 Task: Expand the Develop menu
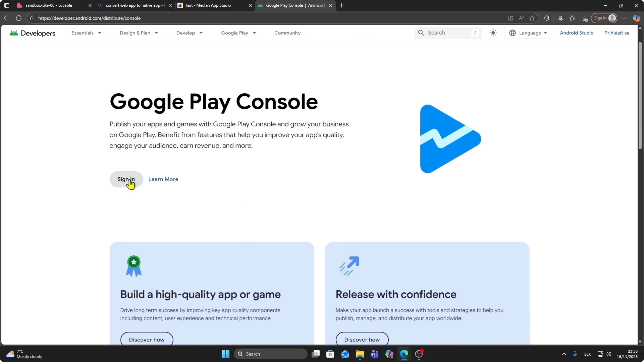point(190,33)
